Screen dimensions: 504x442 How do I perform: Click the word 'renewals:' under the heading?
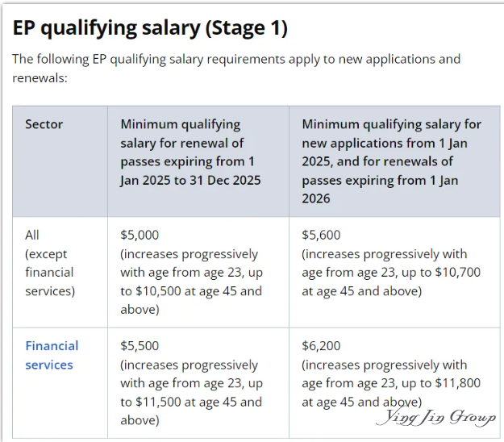(40, 78)
